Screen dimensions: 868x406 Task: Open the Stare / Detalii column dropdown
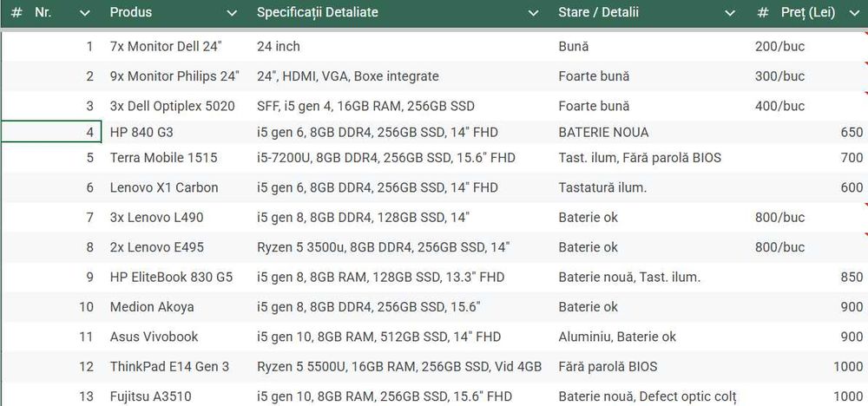click(730, 13)
